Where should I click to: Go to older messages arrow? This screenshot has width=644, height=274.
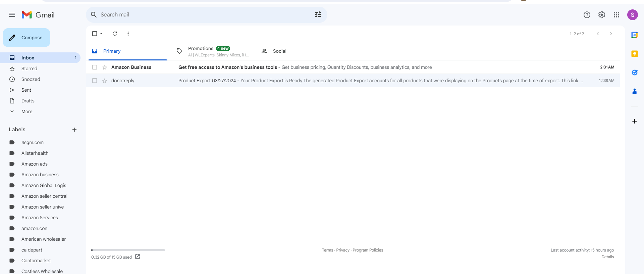click(x=611, y=34)
